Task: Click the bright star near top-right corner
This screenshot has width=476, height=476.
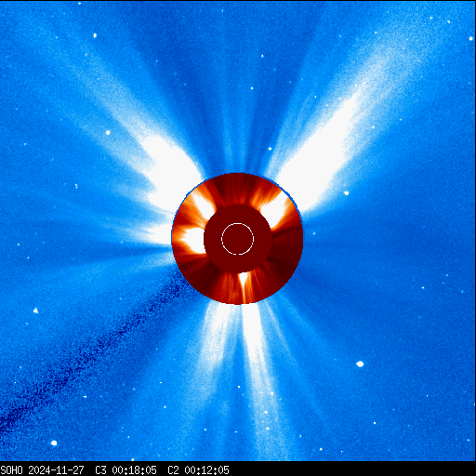Action: [470, 38]
